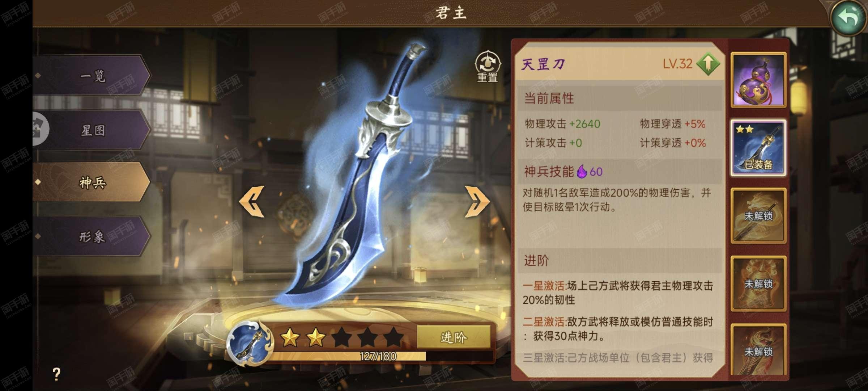Click the second gold star
868x391 pixels.
point(316,337)
